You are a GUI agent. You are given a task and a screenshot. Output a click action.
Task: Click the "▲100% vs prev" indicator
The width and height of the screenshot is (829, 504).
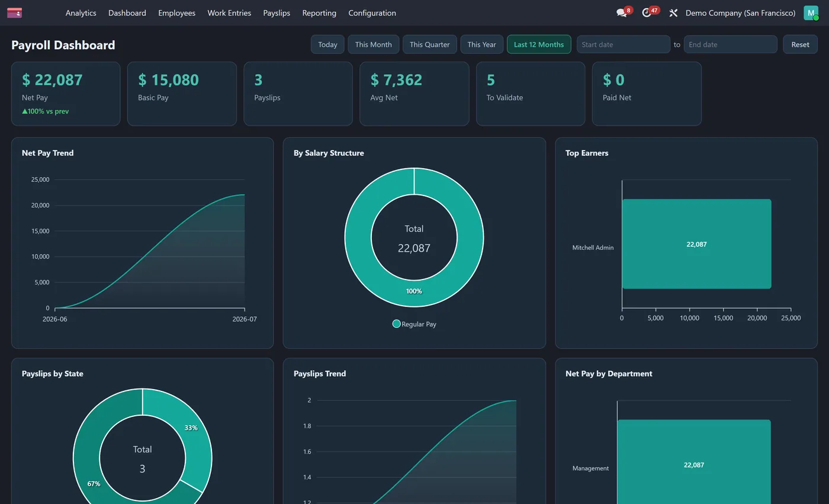pos(45,111)
